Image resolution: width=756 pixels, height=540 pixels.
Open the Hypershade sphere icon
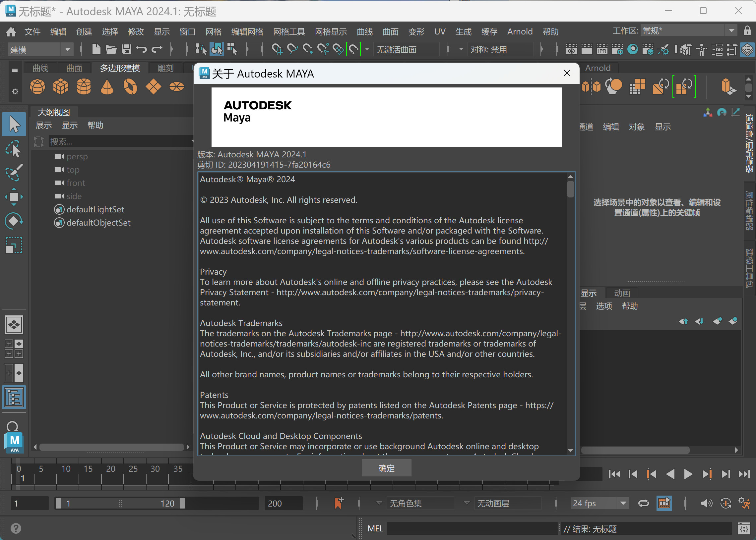tap(633, 50)
